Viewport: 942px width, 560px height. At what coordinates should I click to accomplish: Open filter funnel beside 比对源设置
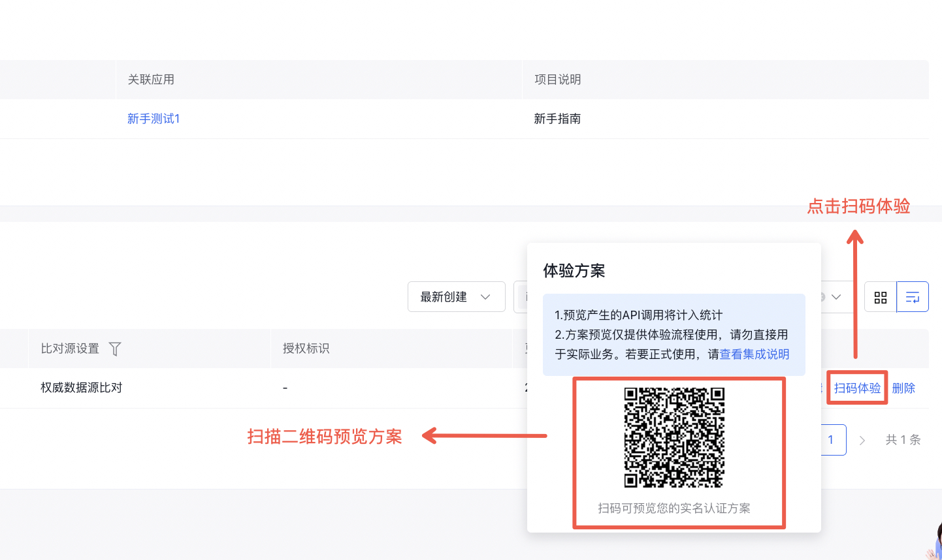pyautogui.click(x=115, y=349)
